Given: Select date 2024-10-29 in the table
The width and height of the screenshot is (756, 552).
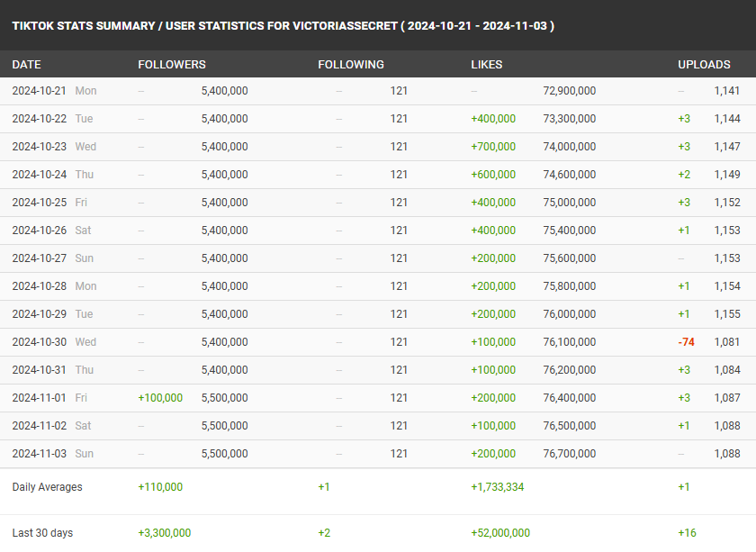Looking at the screenshot, I should pyautogui.click(x=39, y=314).
